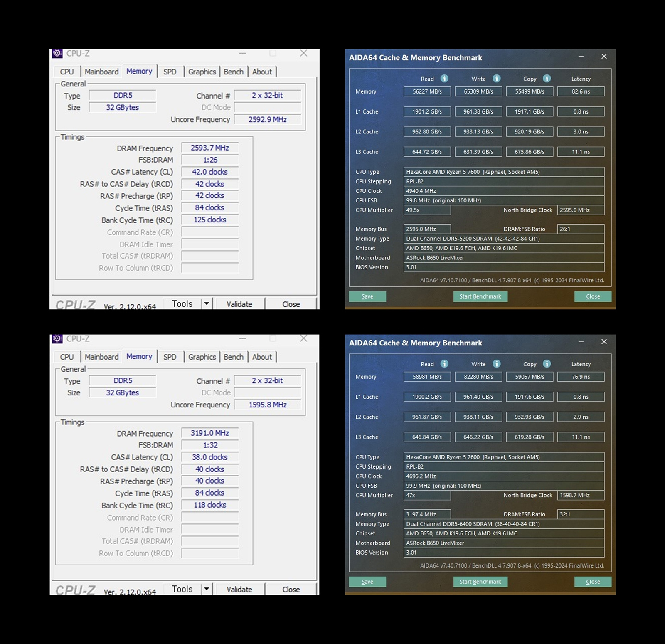Switch to Bench tab in top CPU-Z
665x644 pixels.
[234, 72]
